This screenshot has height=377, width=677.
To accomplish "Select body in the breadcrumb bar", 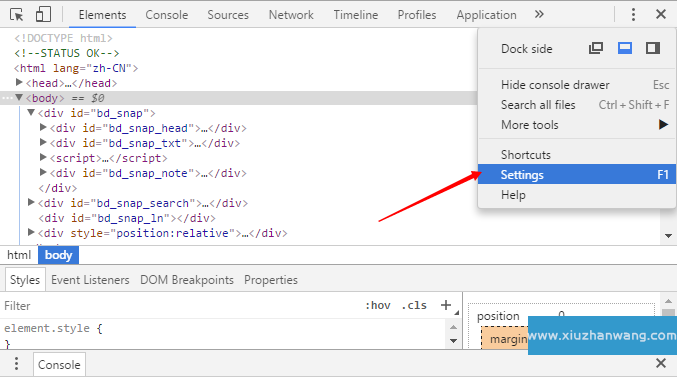I will pos(58,255).
